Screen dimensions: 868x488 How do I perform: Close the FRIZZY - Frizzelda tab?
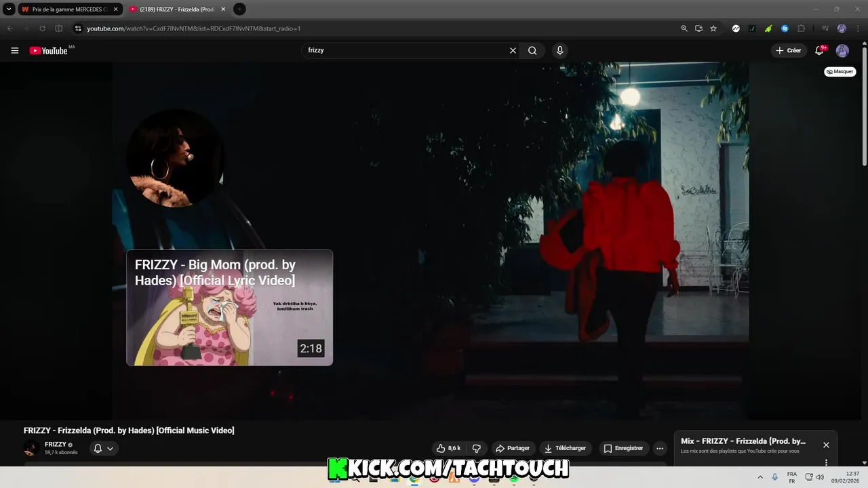coord(223,9)
